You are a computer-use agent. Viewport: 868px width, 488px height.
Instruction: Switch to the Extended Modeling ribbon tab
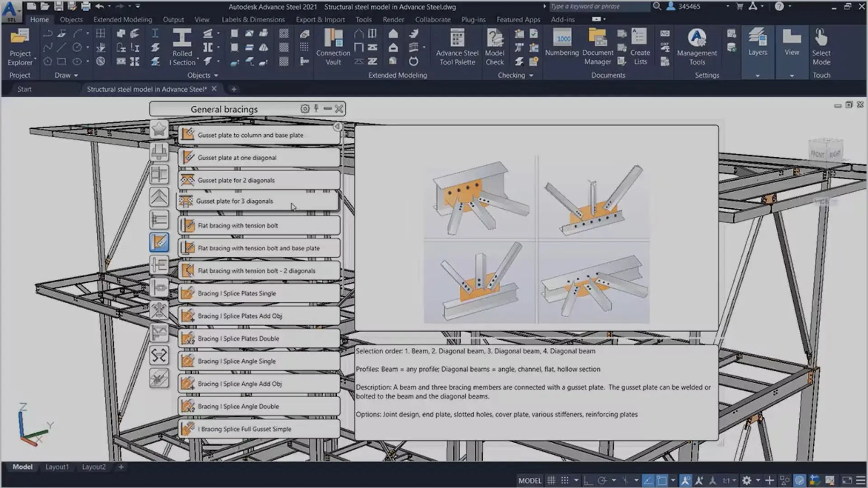[123, 19]
